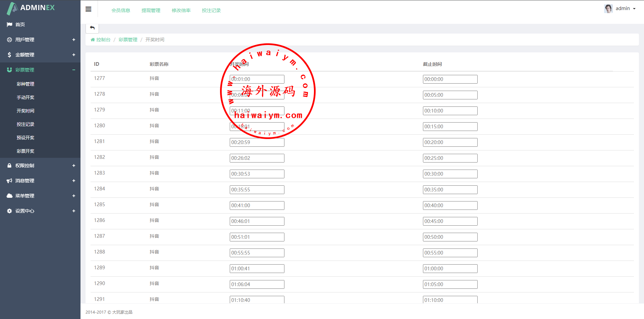The width and height of the screenshot is (644, 319).
Task: Open the 会员信息 top tab
Action: coord(121,10)
